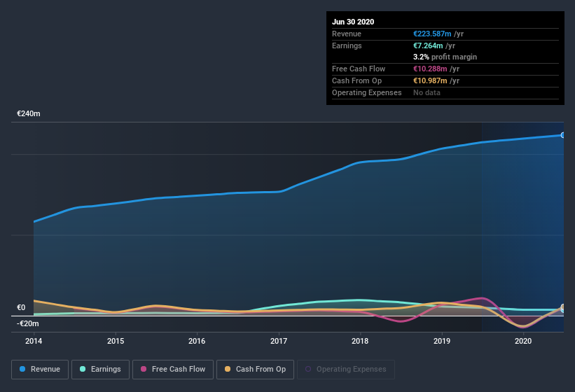
Task: Click the Earnings row label in tooltip
Action: [x=347, y=45]
